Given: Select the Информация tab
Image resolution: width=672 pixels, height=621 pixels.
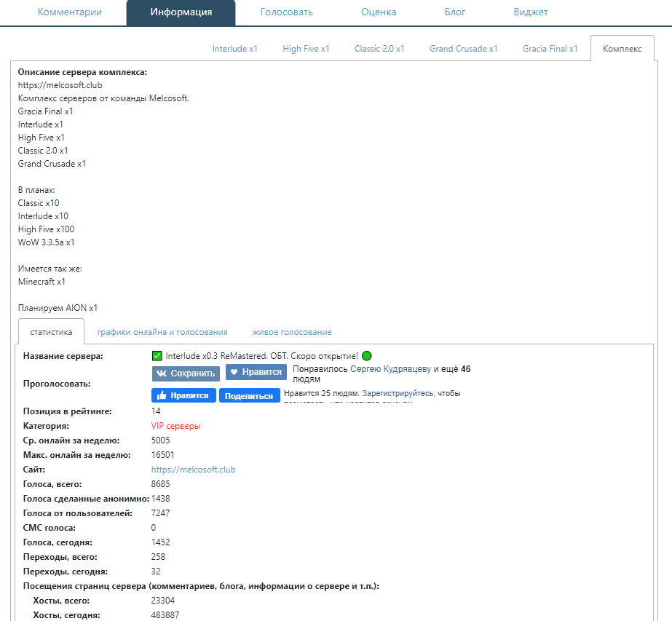Looking at the screenshot, I should click(x=181, y=12).
